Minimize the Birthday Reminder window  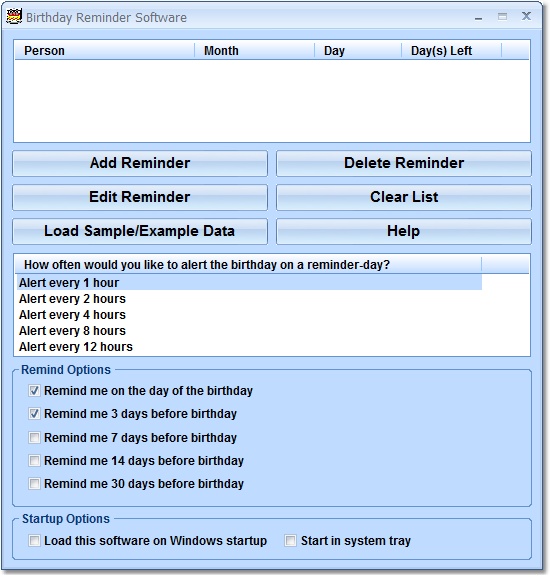(478, 17)
